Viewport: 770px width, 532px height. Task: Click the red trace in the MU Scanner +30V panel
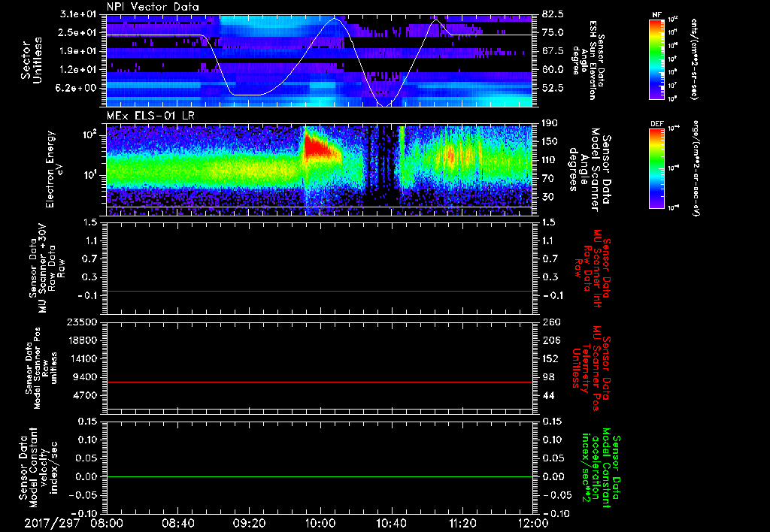[x=320, y=291]
